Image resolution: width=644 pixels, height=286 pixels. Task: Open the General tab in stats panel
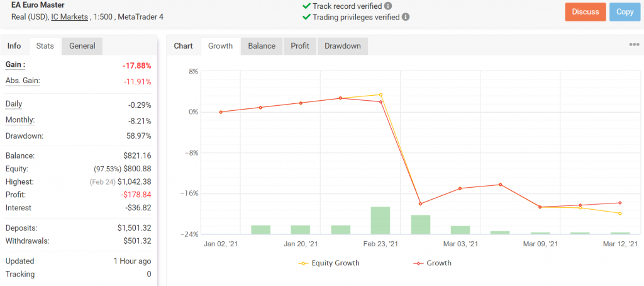(82, 46)
